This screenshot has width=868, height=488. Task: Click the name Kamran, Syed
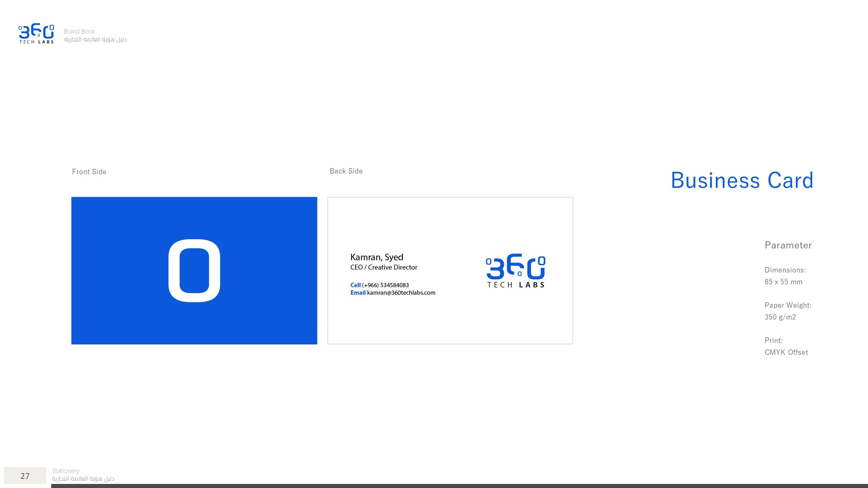[376, 257]
